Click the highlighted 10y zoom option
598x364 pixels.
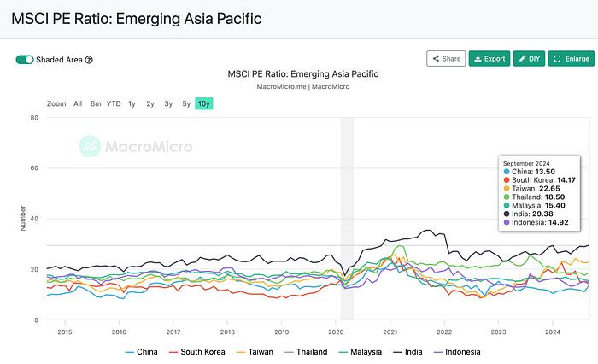coord(203,103)
